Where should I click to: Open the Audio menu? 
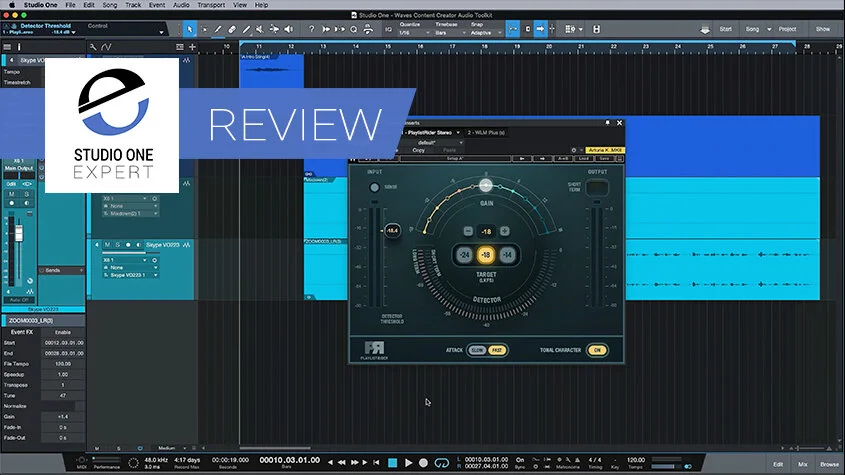181,5
